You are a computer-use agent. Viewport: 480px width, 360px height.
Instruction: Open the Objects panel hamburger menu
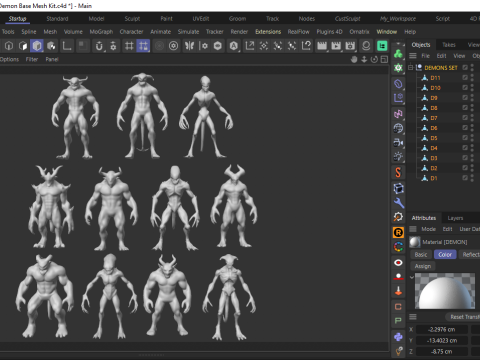tap(413, 56)
